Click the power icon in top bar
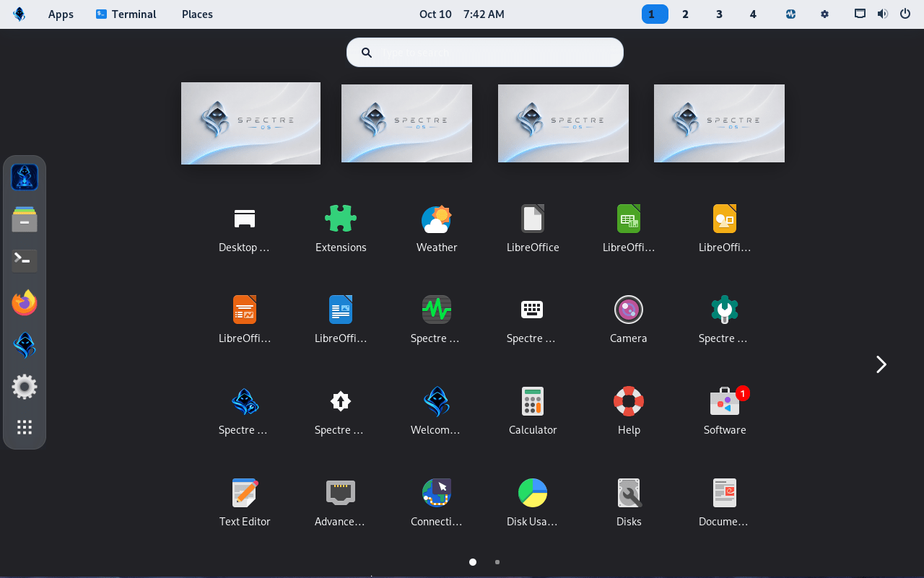 (x=905, y=14)
